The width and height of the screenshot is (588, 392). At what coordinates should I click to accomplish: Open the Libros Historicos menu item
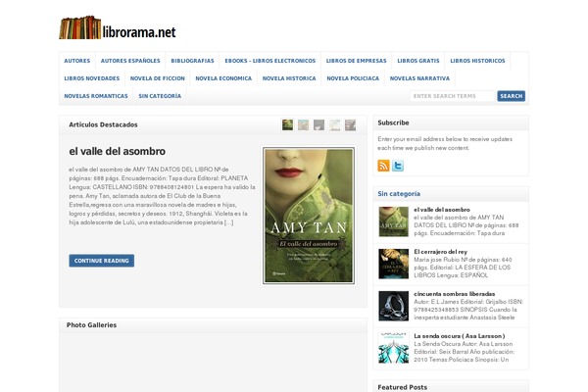click(x=477, y=61)
